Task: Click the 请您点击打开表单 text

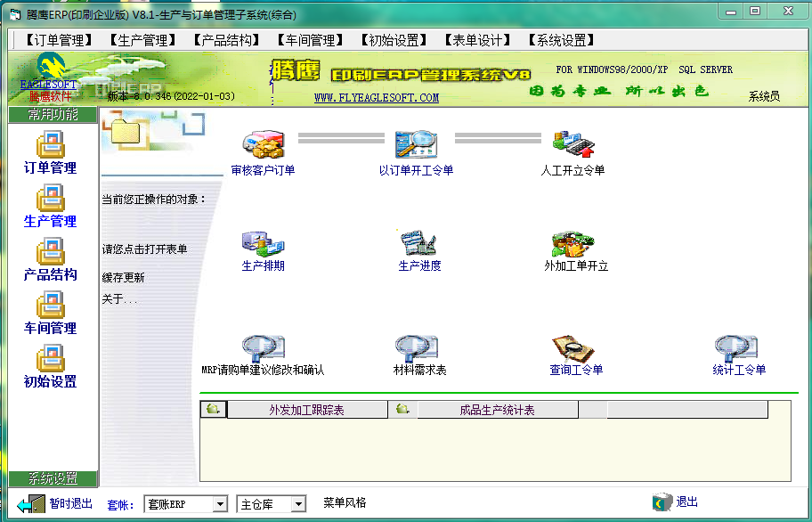Action: tap(144, 249)
